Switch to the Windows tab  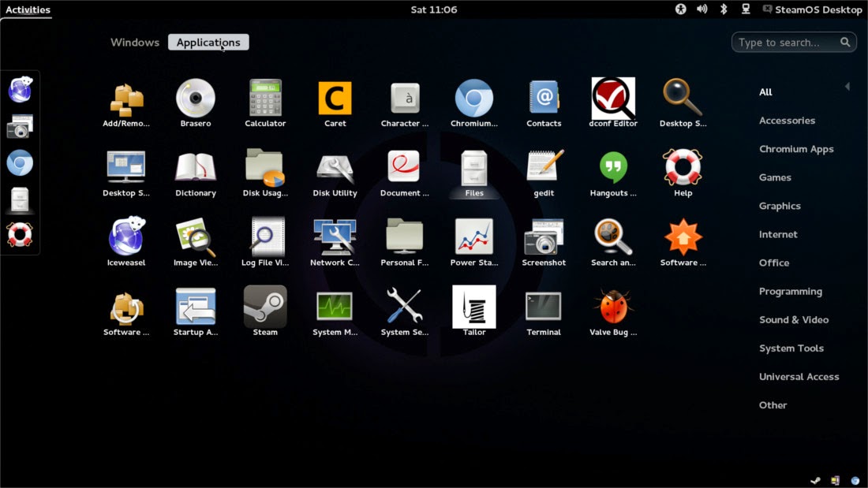coord(134,42)
